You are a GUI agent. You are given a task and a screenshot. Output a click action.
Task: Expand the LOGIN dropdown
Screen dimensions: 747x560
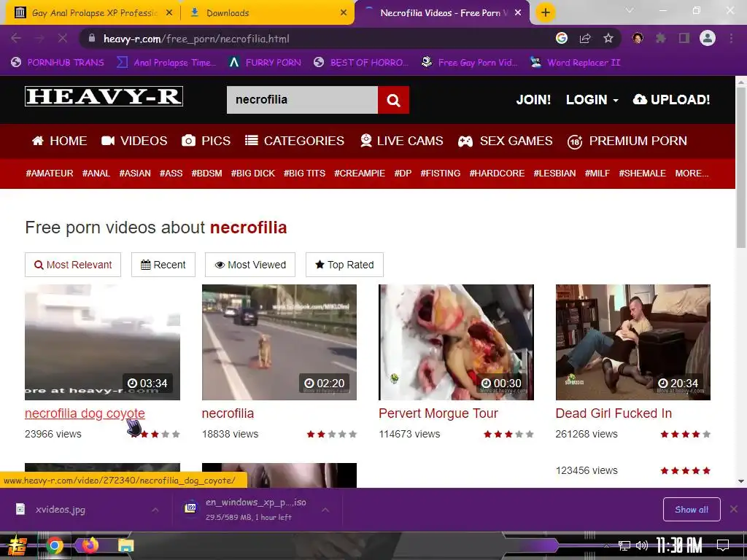click(x=592, y=99)
